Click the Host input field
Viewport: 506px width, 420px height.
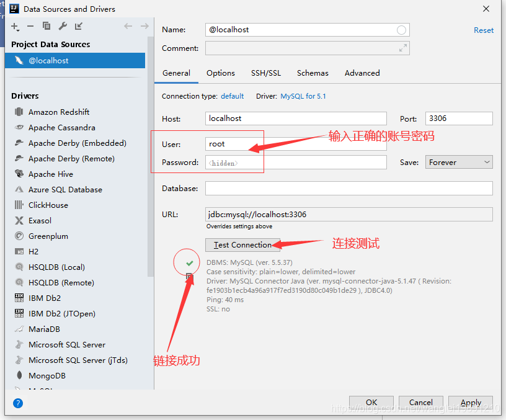tap(296, 118)
